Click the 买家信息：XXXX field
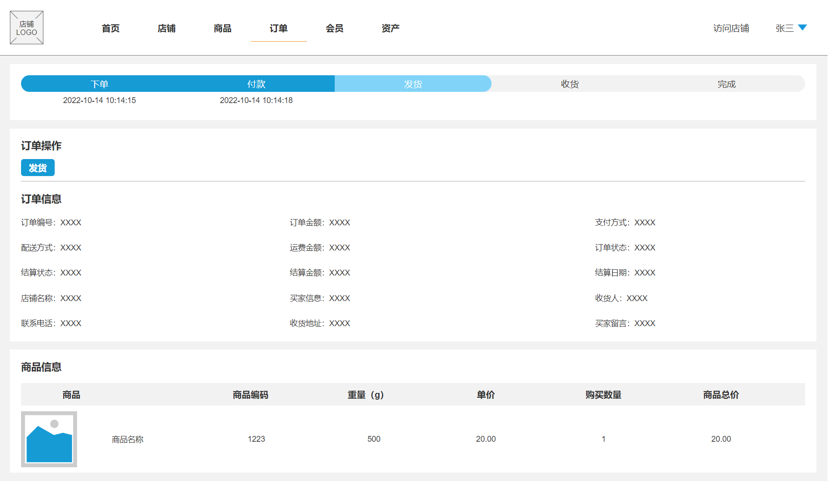 320,298
